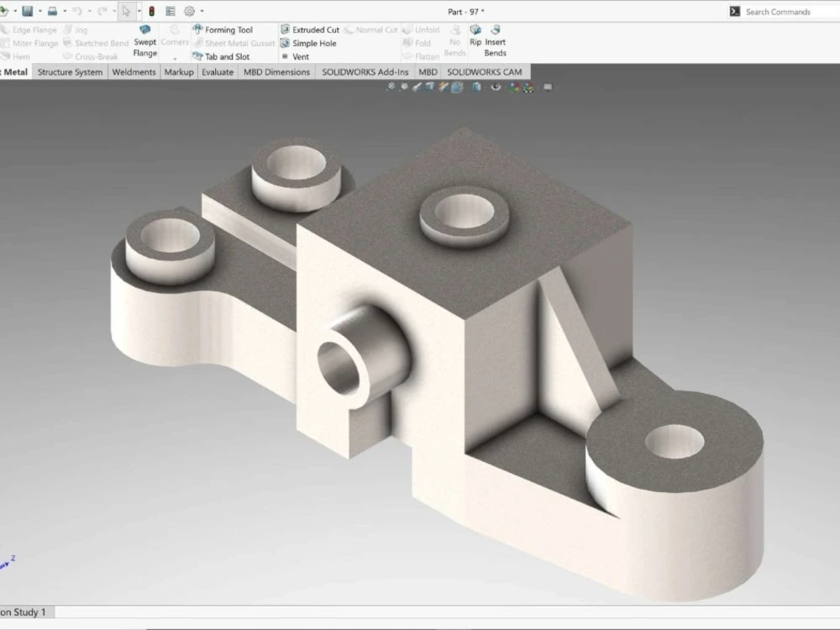Screen dimensions: 840x630
Task: Click the No Bends tool
Action: [x=454, y=40]
